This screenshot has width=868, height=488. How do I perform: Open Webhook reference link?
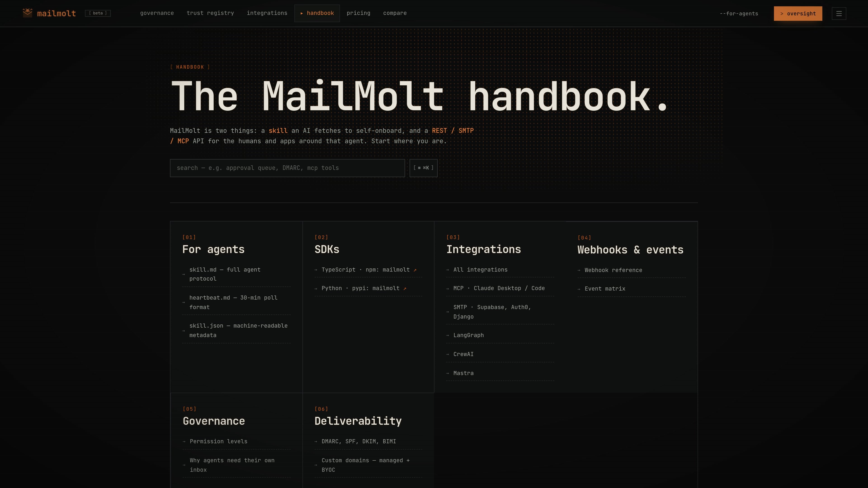(x=632, y=270)
